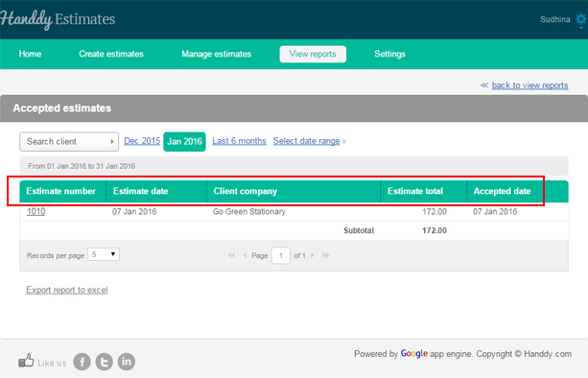Screen dimensions: 588x378
Task: Open estimate number 1010 link
Action: 36,211
